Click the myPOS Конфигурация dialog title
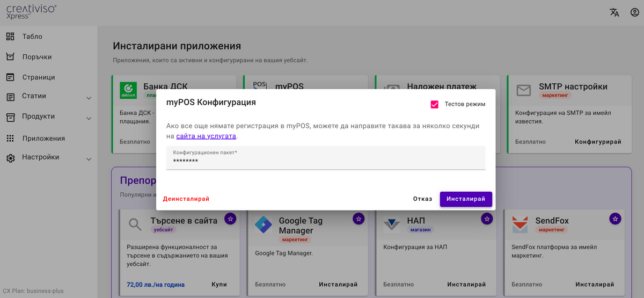Image resolution: width=644 pixels, height=298 pixels. (x=211, y=102)
